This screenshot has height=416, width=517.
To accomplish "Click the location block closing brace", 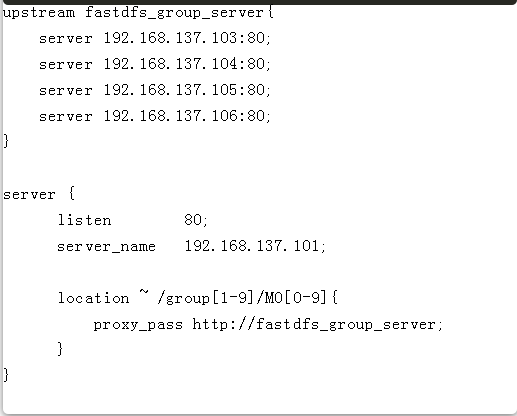I will coord(60,349).
